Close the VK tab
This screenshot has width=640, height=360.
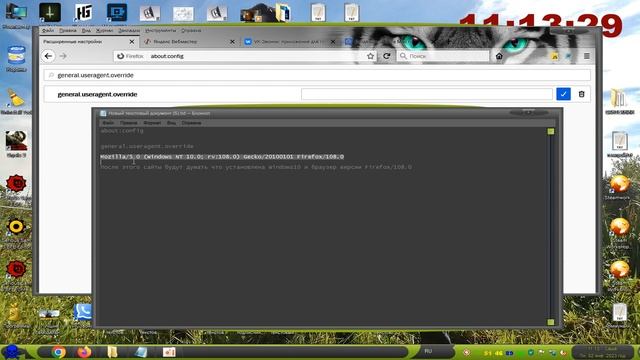click(333, 42)
